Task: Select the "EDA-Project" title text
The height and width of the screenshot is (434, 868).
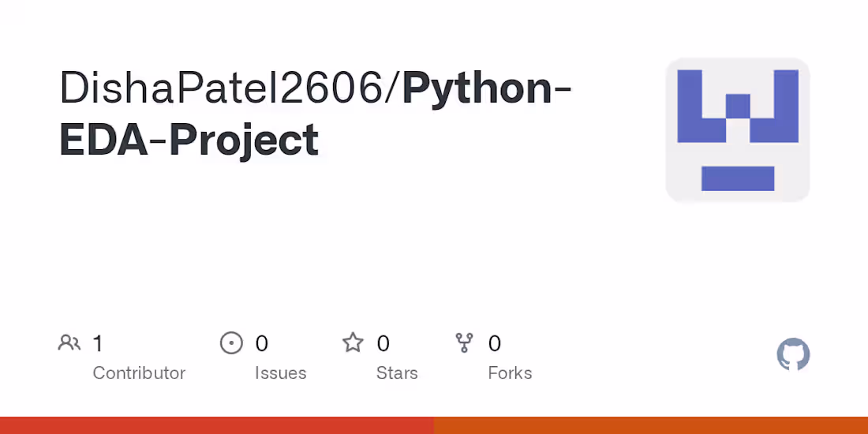Action: pos(189,140)
